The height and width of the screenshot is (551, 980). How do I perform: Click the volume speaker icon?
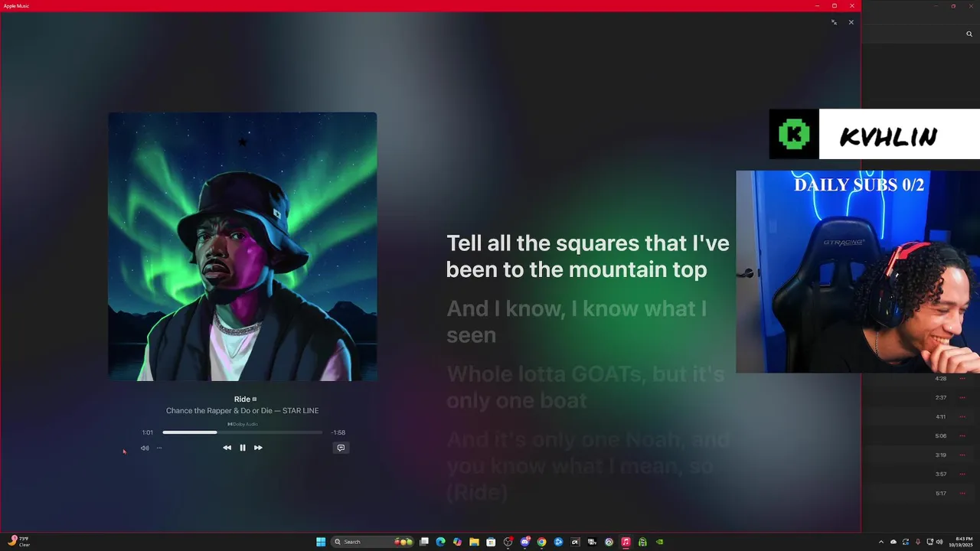pyautogui.click(x=145, y=448)
